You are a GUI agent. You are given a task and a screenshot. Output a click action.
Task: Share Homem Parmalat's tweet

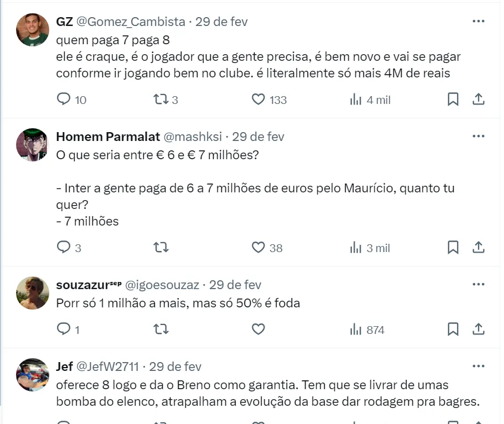479,248
